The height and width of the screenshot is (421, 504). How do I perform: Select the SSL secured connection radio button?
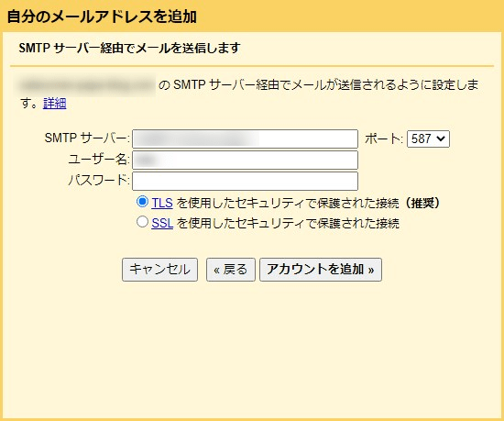pos(142,222)
